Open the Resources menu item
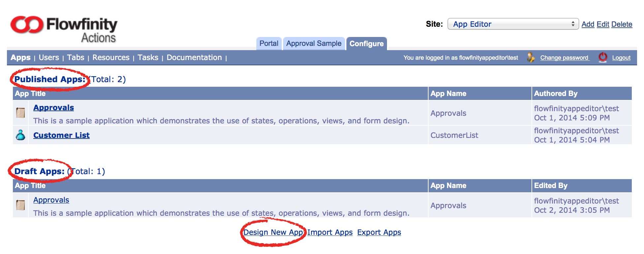Viewport: 644px width, 254px height. tap(111, 57)
